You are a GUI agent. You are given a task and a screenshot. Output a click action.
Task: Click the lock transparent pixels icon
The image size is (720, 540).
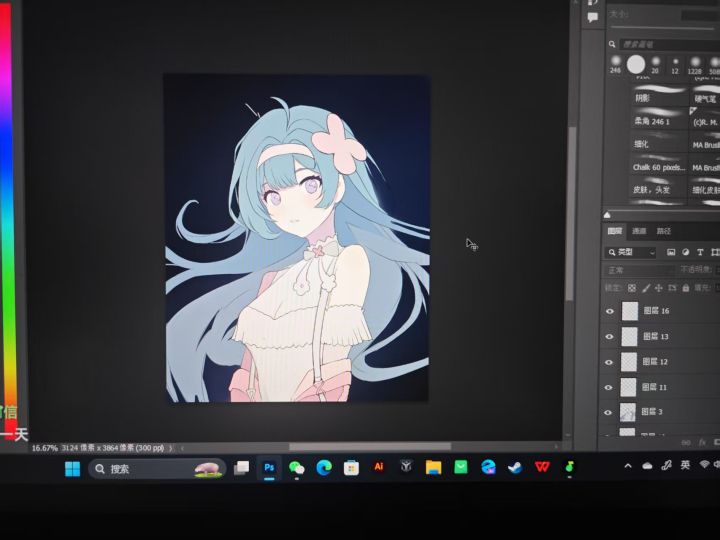coord(632,288)
